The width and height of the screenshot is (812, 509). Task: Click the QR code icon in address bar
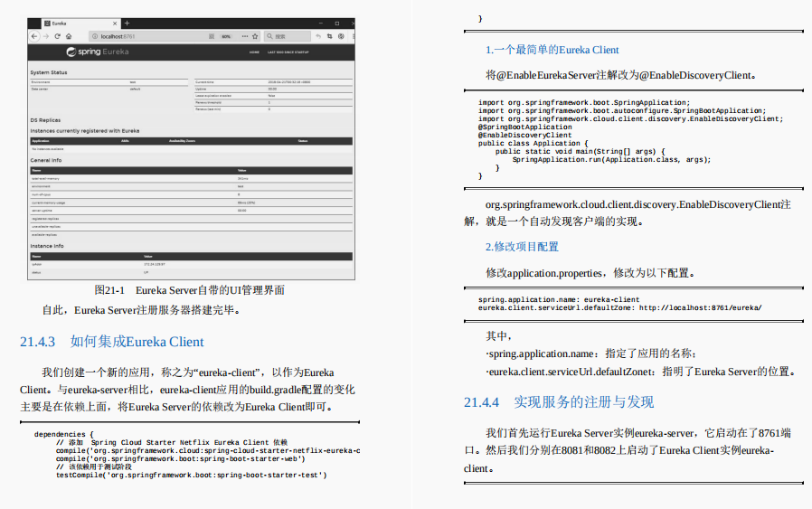pyautogui.click(x=212, y=36)
